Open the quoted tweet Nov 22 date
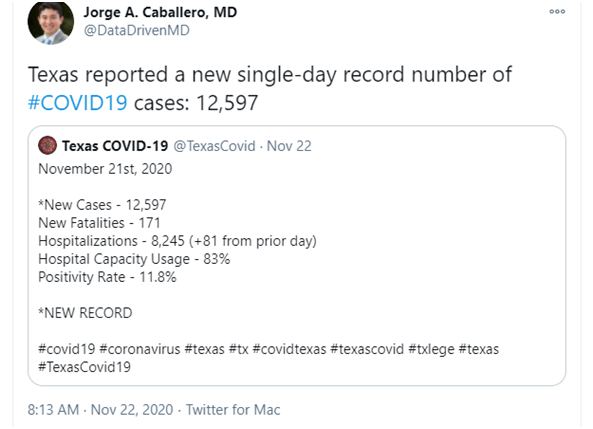 [x=289, y=146]
